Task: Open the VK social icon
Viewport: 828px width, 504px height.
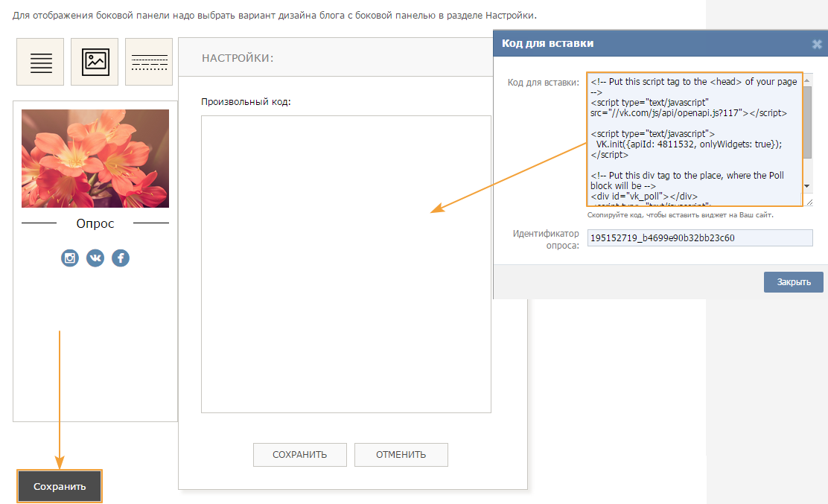Action: (95, 258)
